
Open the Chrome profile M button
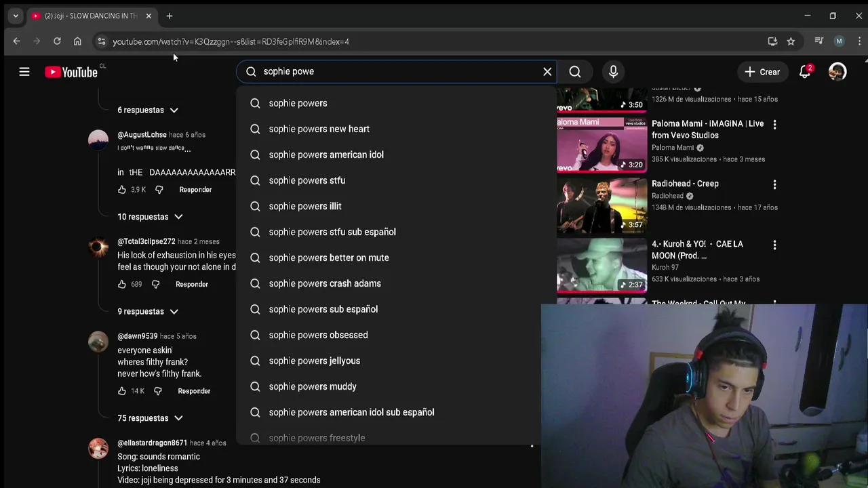click(x=839, y=41)
